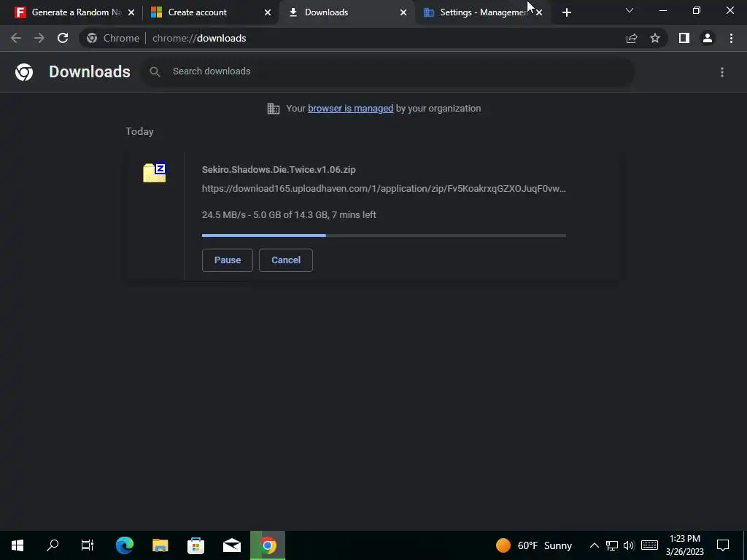
Task: Select the Downloads tab
Action: tap(347, 12)
